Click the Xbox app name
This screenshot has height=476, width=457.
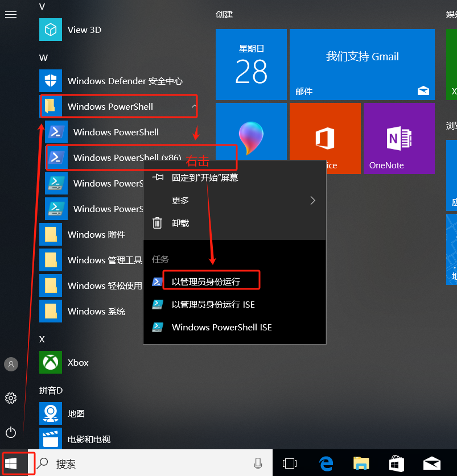coord(78,363)
